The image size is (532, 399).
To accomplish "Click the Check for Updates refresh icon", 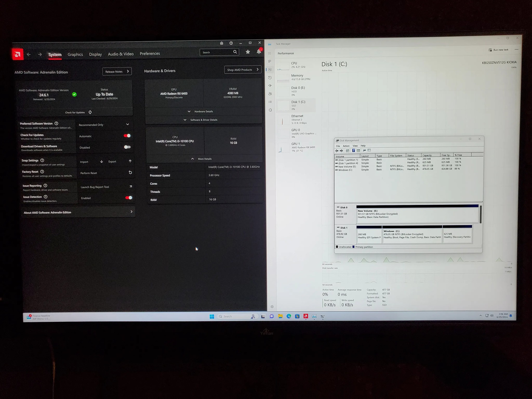I will click(x=90, y=112).
